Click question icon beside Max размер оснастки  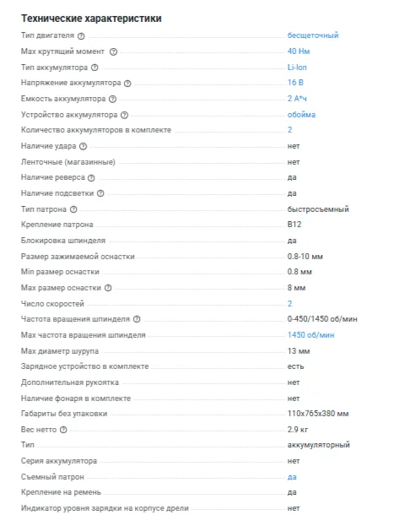click(x=108, y=288)
